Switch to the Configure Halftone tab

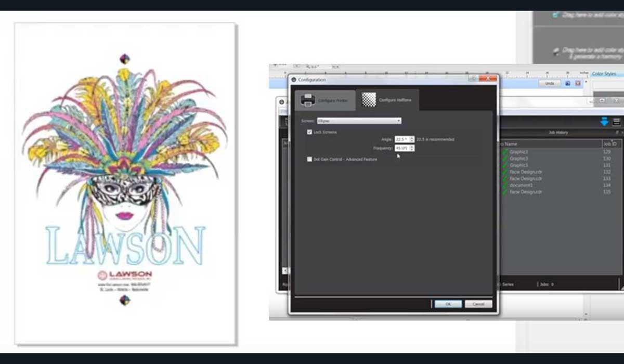[388, 99]
